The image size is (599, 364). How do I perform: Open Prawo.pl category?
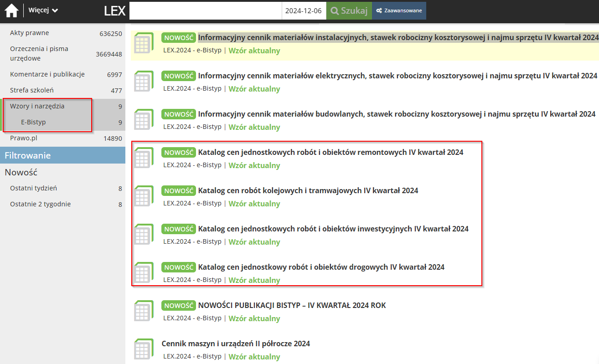pyautogui.click(x=23, y=138)
